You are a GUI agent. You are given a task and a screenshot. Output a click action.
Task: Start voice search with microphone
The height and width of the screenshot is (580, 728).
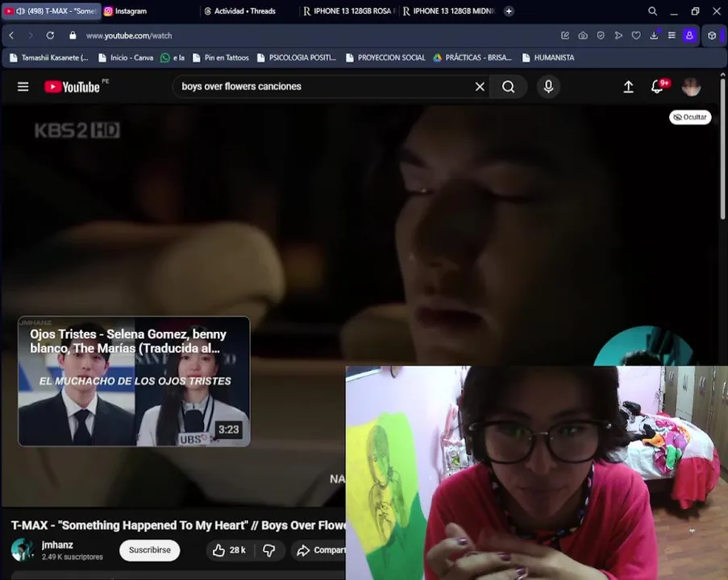(x=548, y=87)
